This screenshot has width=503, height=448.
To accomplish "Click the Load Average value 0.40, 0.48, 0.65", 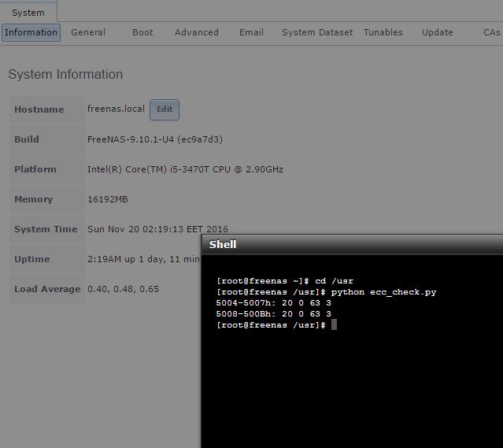I will point(123,289).
